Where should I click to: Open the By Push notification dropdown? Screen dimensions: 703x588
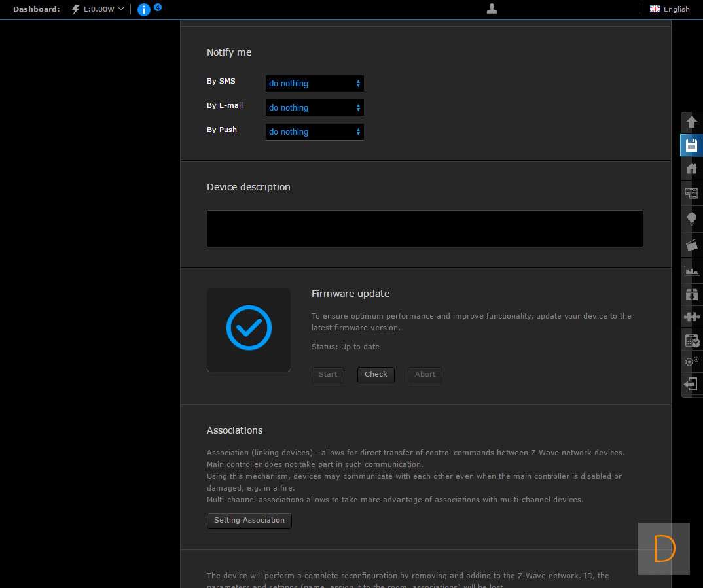[x=314, y=132]
